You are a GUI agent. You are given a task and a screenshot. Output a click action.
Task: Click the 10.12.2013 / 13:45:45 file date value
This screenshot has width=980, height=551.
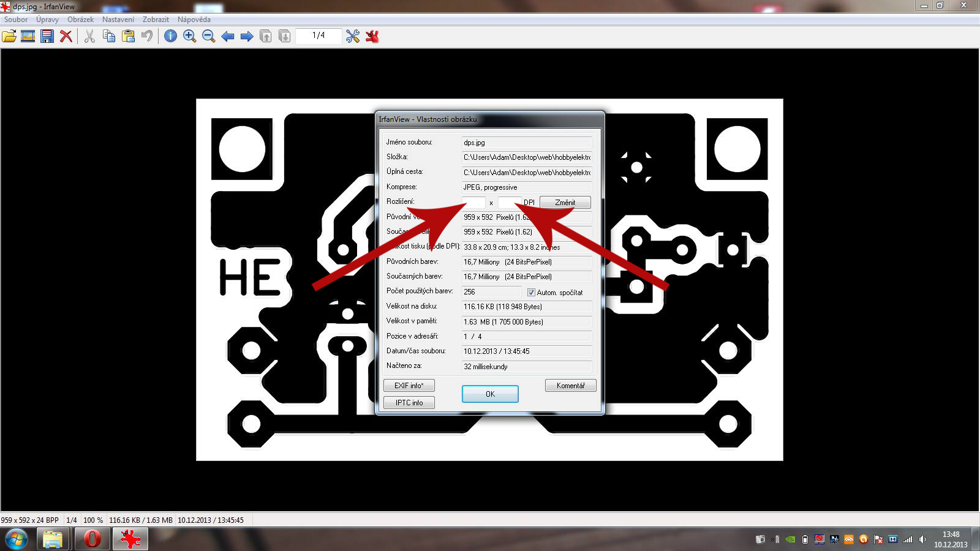(x=527, y=351)
